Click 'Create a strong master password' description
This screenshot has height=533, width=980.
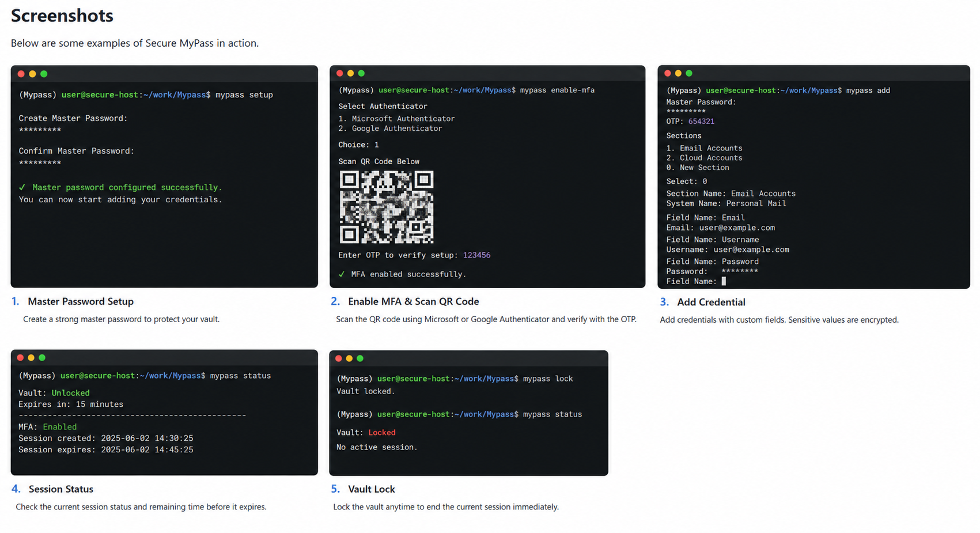121,319
